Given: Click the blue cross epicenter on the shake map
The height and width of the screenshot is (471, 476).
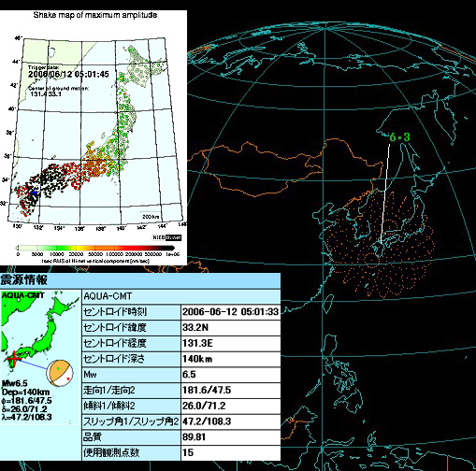Looking at the screenshot, I should pyautogui.click(x=34, y=193).
